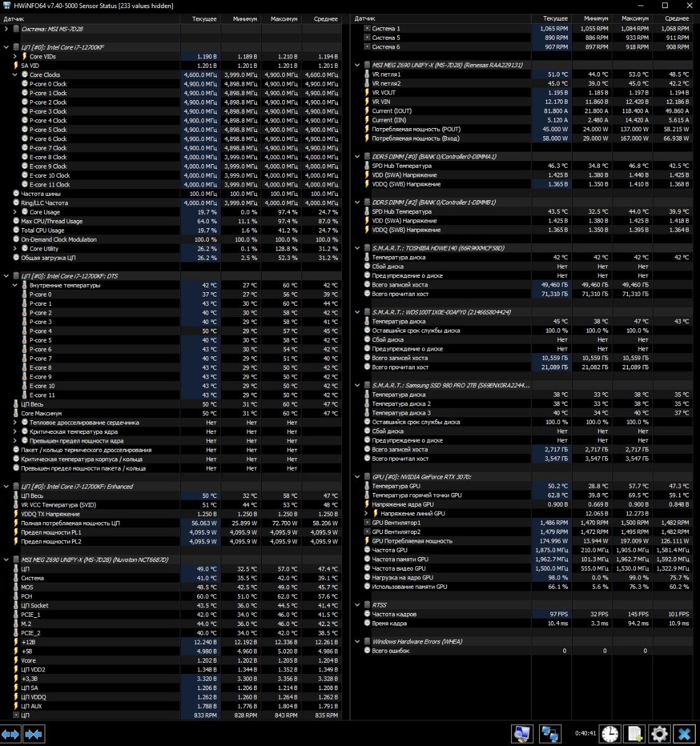Click the HWiNFO64 title bar app icon

pos(7,6)
